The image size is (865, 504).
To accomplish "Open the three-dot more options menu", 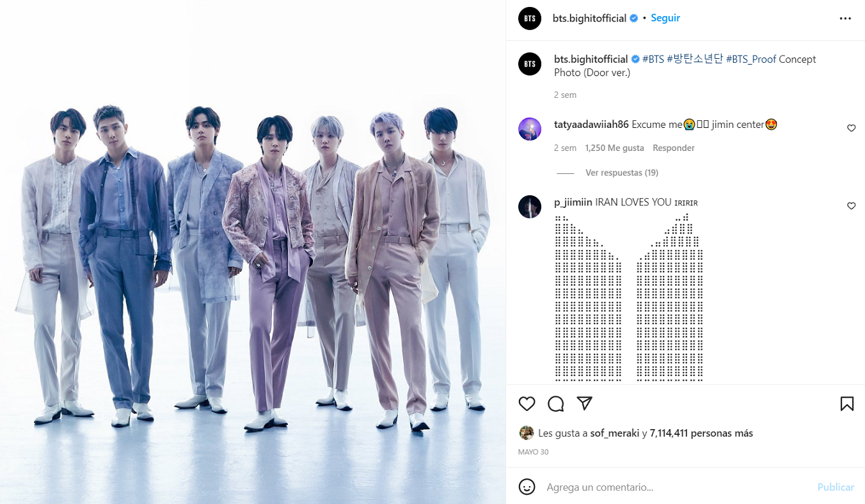I will coord(846,19).
